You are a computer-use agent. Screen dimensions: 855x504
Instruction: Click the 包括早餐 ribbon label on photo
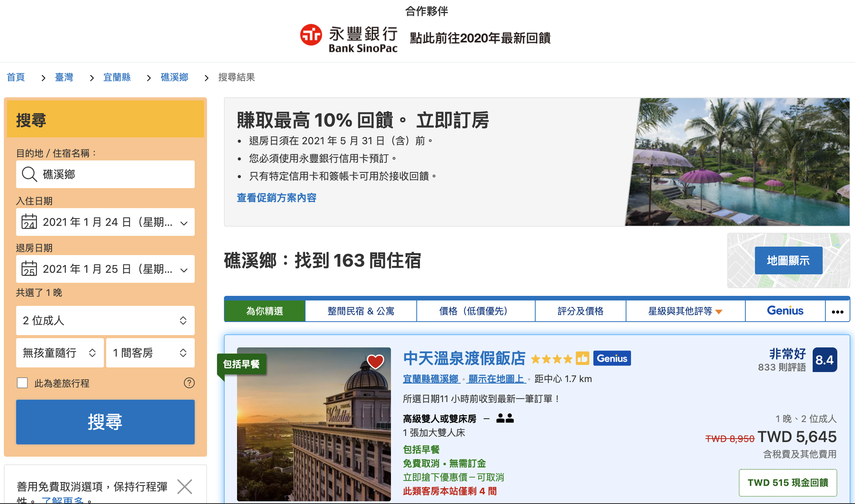(x=242, y=364)
